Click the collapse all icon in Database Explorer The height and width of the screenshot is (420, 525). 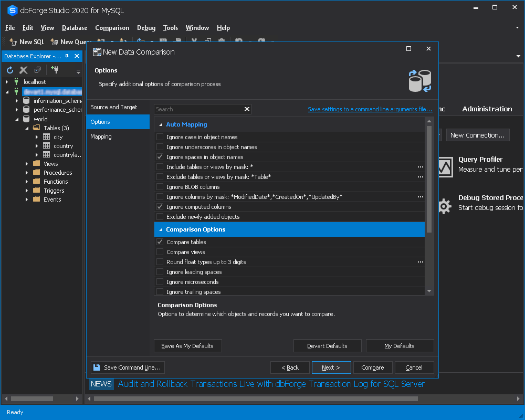point(37,70)
